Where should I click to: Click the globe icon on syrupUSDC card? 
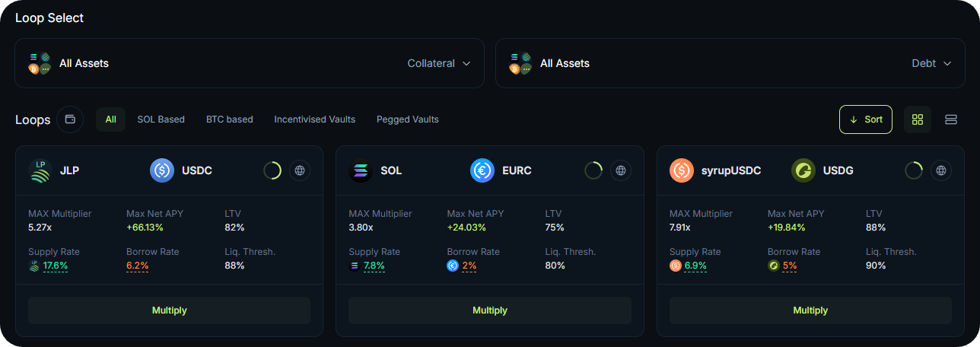click(940, 171)
